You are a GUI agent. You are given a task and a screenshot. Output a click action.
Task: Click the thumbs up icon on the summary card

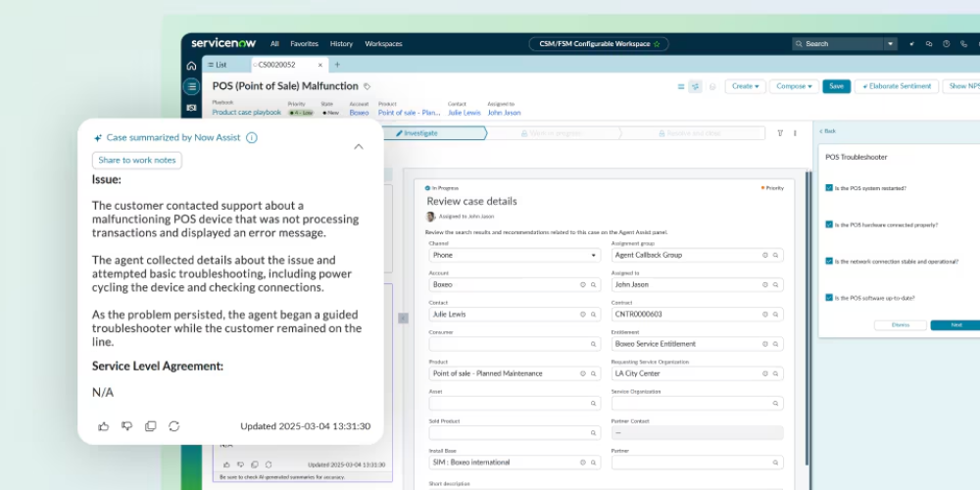103,426
